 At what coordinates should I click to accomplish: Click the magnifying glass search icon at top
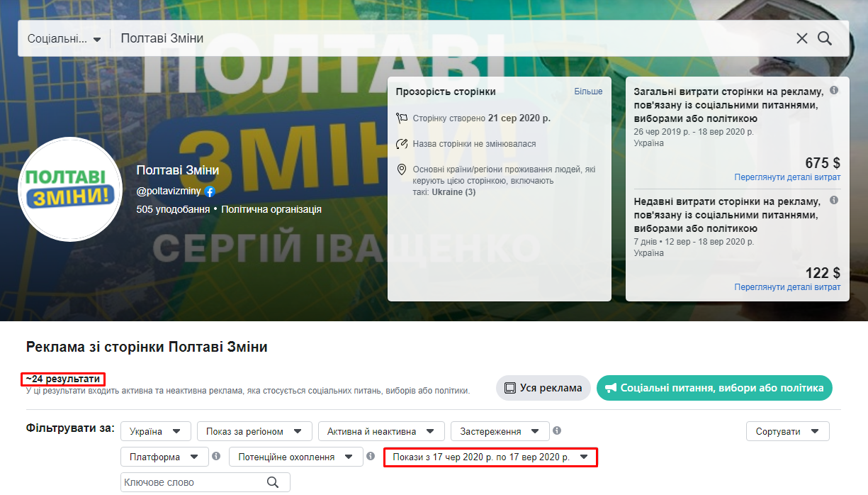[x=825, y=38]
